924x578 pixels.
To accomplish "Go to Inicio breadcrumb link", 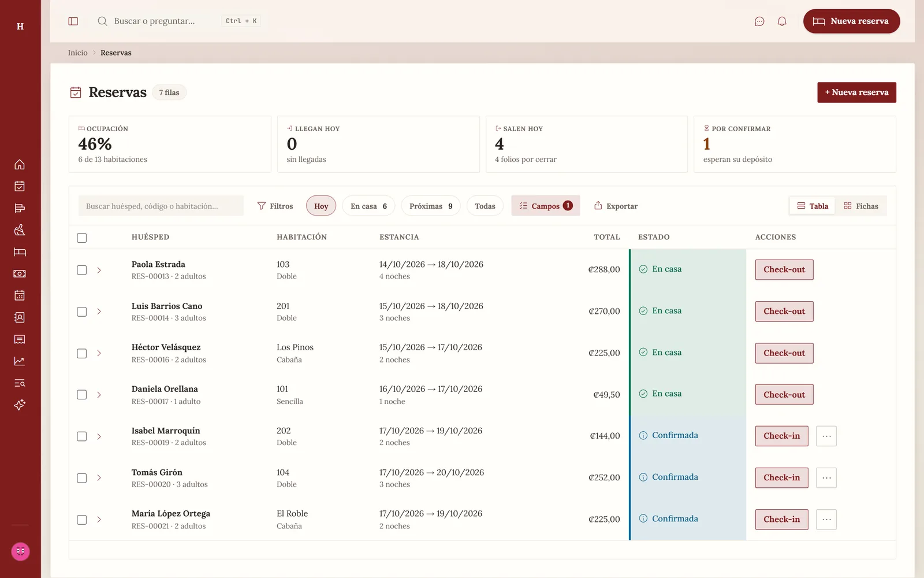I will point(78,53).
